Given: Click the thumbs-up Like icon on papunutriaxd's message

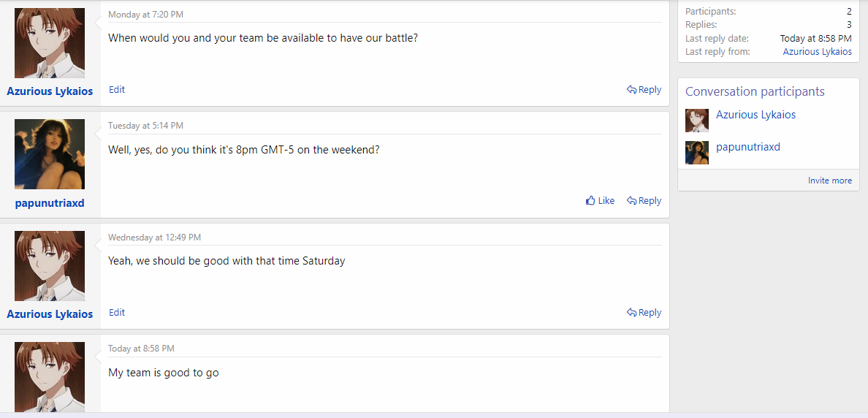Looking at the screenshot, I should [590, 201].
